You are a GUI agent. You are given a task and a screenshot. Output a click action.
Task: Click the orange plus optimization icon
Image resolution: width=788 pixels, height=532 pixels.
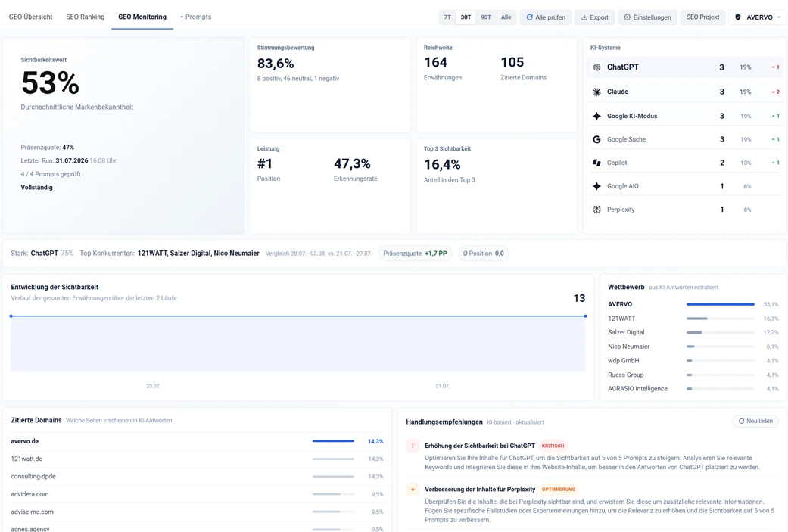[413, 490]
